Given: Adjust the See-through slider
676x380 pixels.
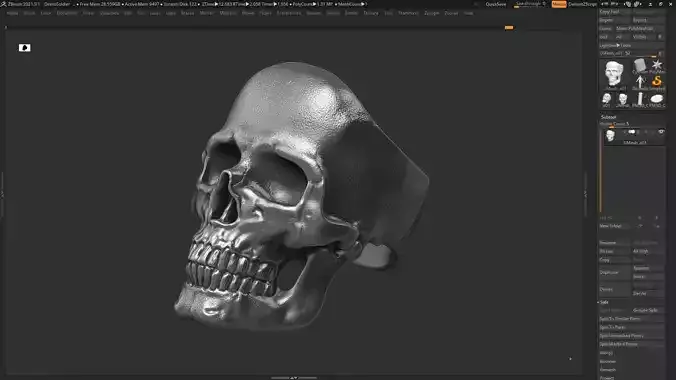Looking at the screenshot, I should pyautogui.click(x=530, y=4).
